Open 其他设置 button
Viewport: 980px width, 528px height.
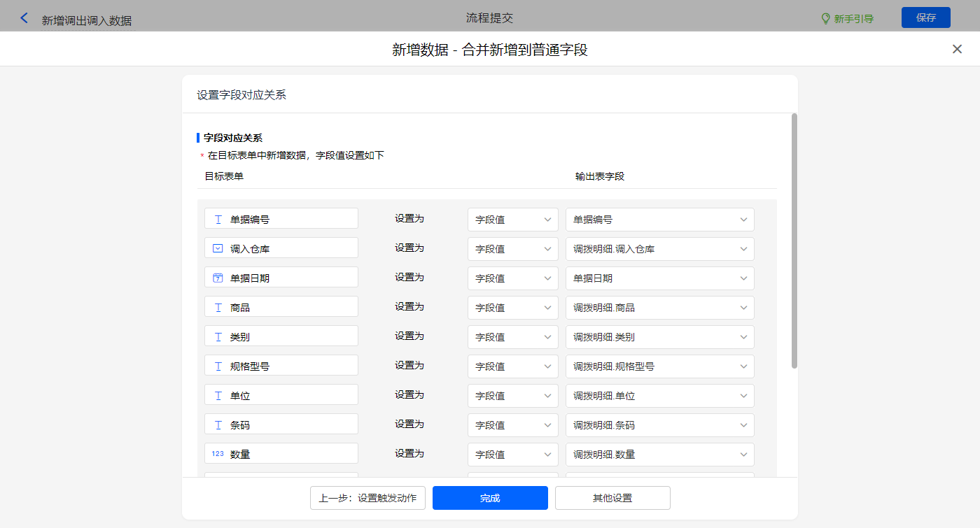pyautogui.click(x=612, y=498)
